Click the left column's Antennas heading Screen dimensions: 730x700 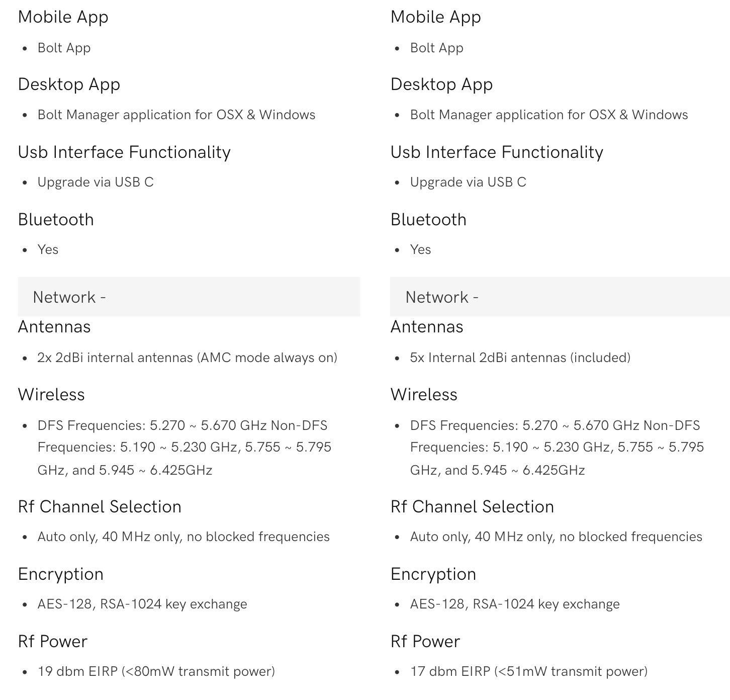click(54, 327)
